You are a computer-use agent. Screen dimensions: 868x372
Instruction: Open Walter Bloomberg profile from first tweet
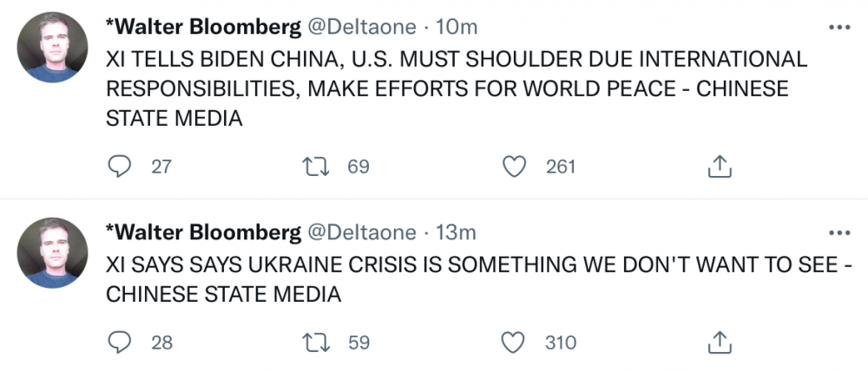tap(202, 28)
